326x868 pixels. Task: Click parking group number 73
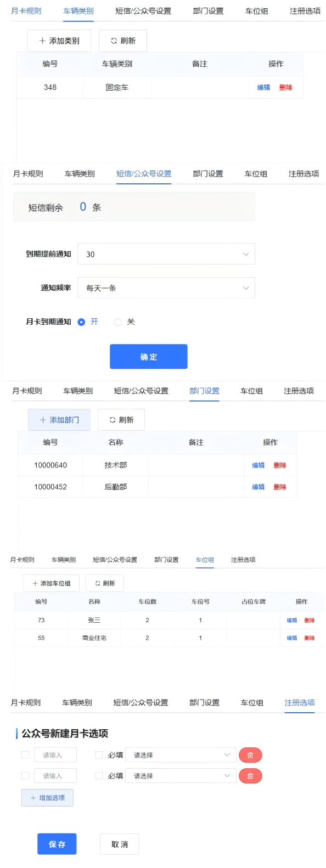coord(41,620)
